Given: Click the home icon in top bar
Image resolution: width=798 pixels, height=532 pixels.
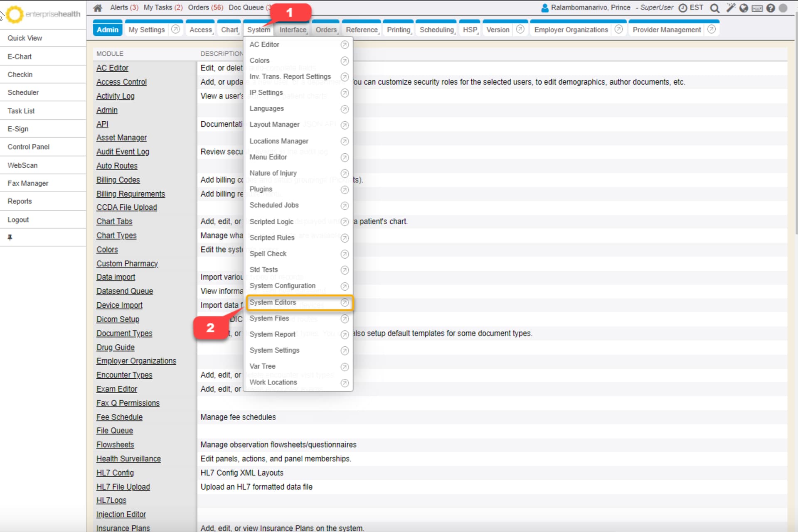Looking at the screenshot, I should point(98,8).
